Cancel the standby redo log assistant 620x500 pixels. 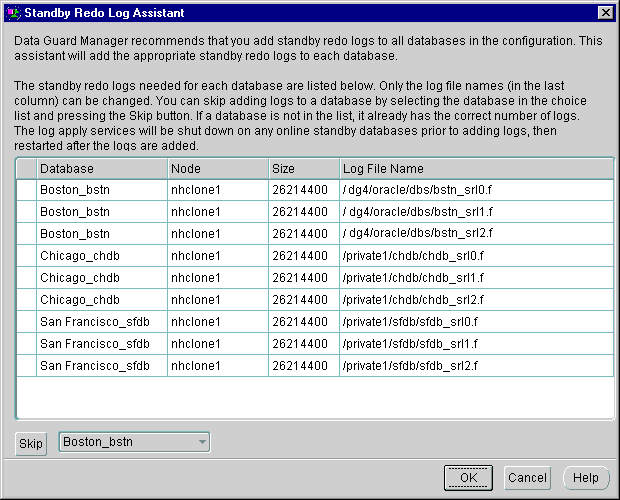tap(527, 478)
